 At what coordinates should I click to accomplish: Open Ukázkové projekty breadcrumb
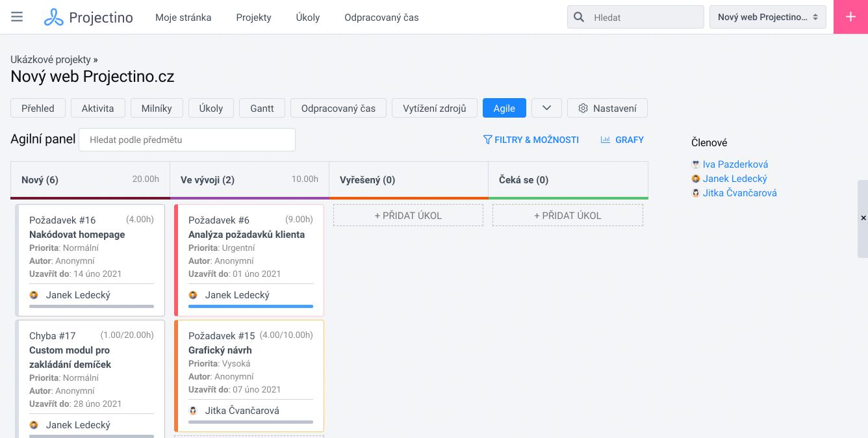click(x=51, y=59)
